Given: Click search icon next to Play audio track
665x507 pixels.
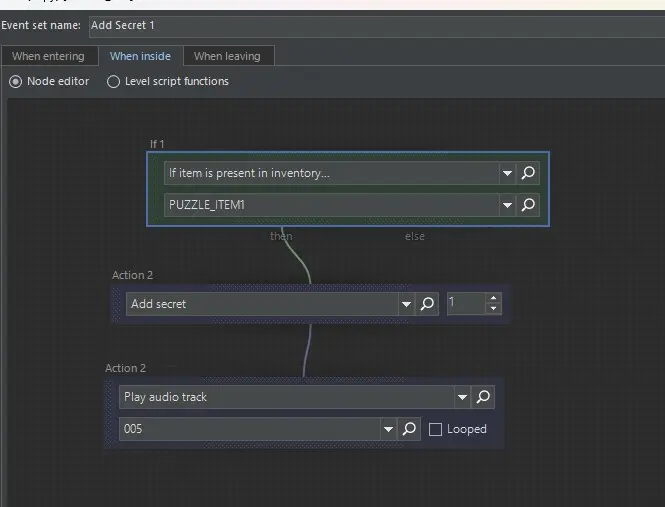Looking at the screenshot, I should [x=483, y=397].
